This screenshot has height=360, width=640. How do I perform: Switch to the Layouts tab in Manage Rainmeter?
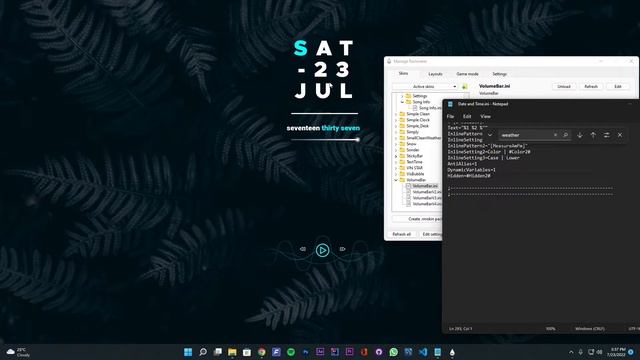[x=436, y=74]
